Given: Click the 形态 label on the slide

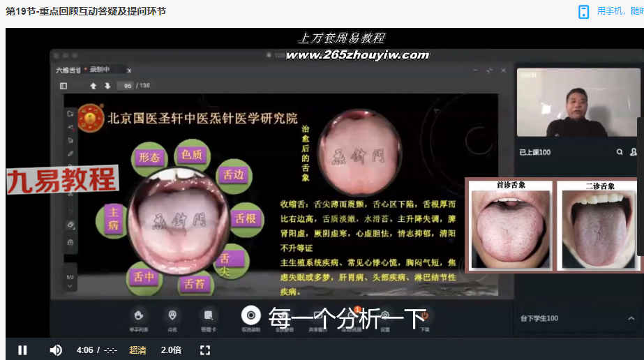Looking at the screenshot, I should (149, 157).
